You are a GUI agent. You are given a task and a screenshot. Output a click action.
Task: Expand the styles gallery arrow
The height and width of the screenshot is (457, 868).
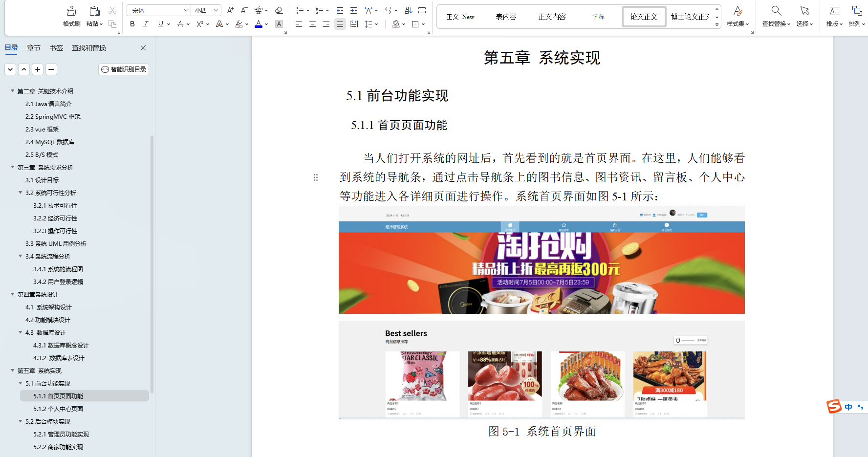point(717,24)
